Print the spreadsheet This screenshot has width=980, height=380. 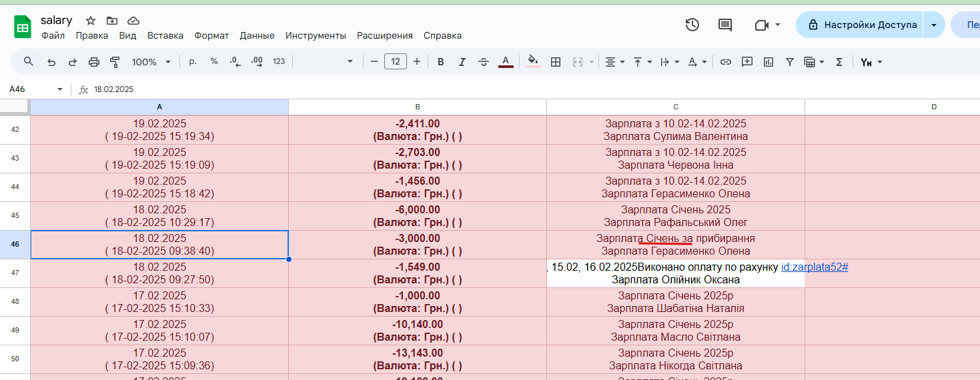pyautogui.click(x=94, y=62)
